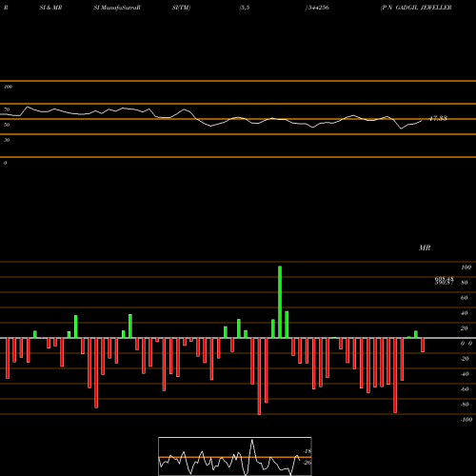Screen dimensions: 476x476
Task: Click the current RSI value 47.33
Action: tap(438, 118)
